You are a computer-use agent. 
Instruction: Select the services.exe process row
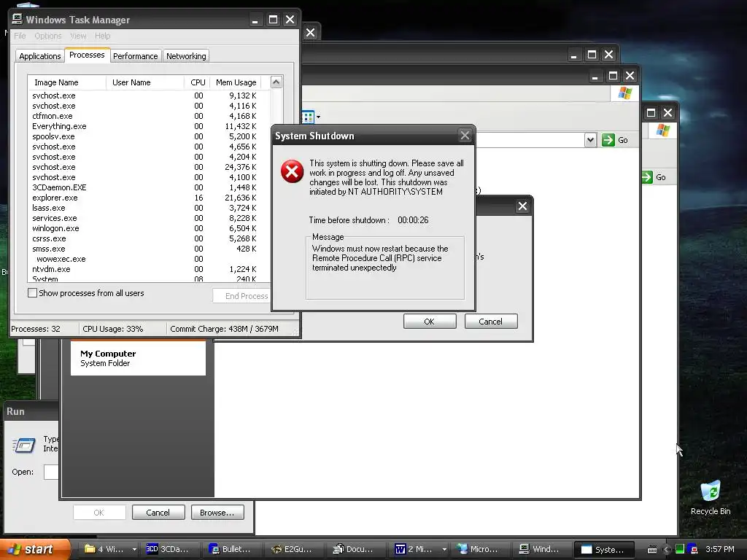point(149,218)
